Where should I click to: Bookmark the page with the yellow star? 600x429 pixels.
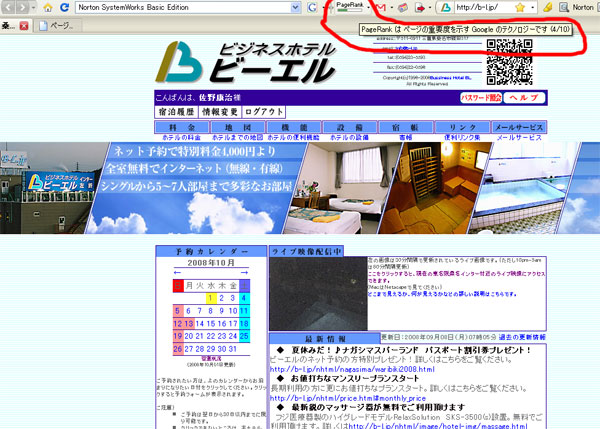[520, 7]
